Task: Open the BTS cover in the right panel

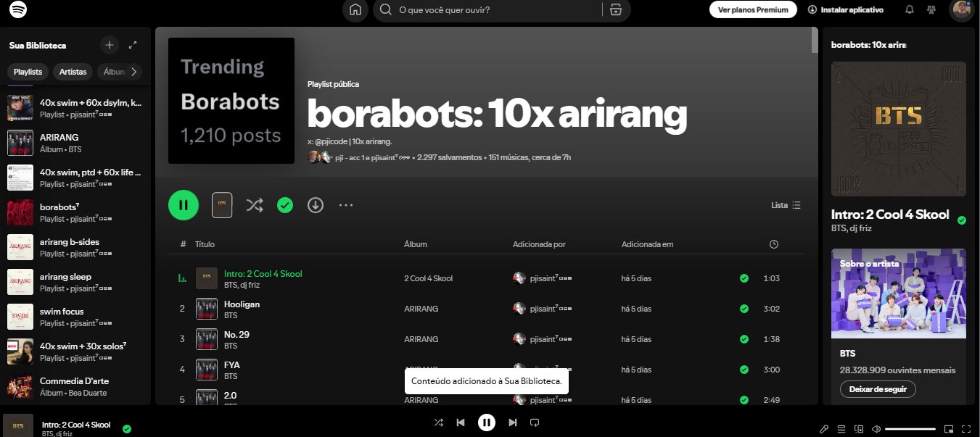Action: [x=899, y=129]
